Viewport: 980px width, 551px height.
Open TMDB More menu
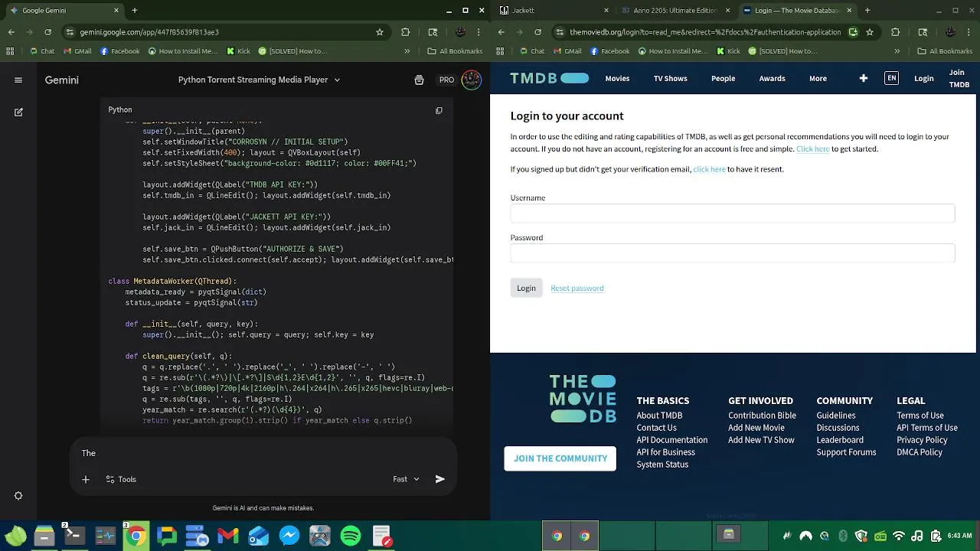[x=818, y=79]
